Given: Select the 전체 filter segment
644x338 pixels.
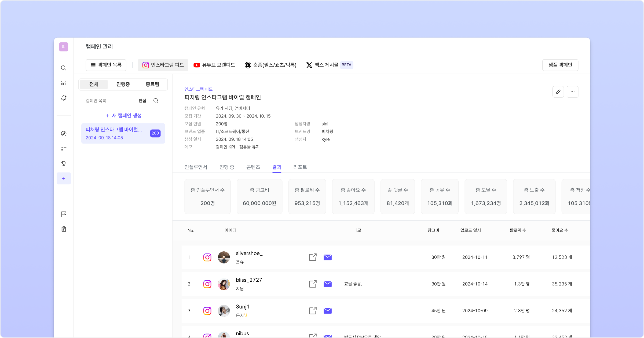Looking at the screenshot, I should [94, 84].
